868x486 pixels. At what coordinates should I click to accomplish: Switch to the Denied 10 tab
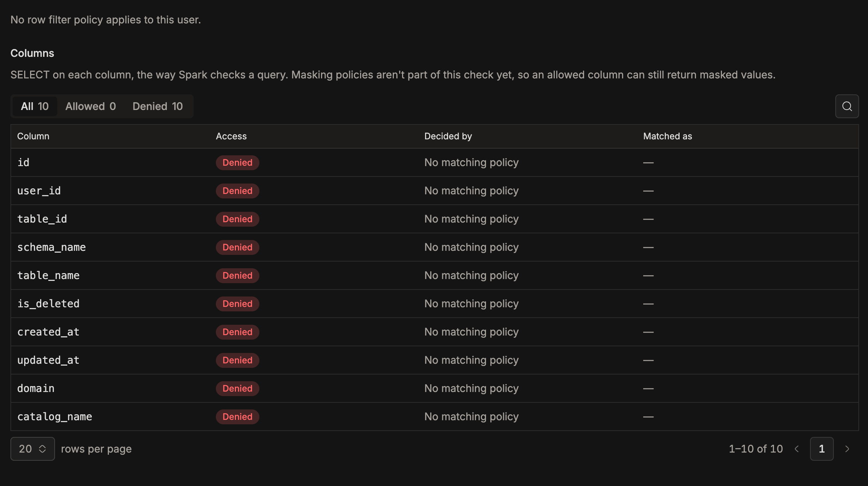158,106
